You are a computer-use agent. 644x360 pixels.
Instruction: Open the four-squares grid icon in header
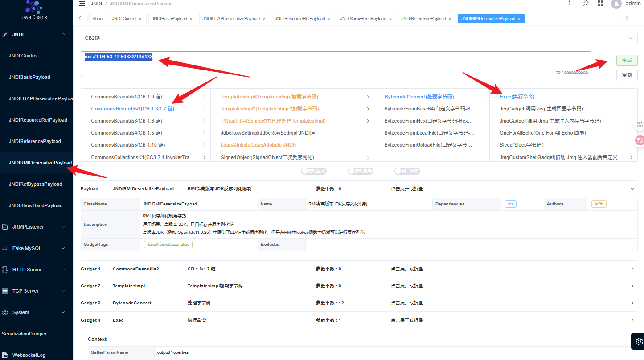tap(600, 3)
